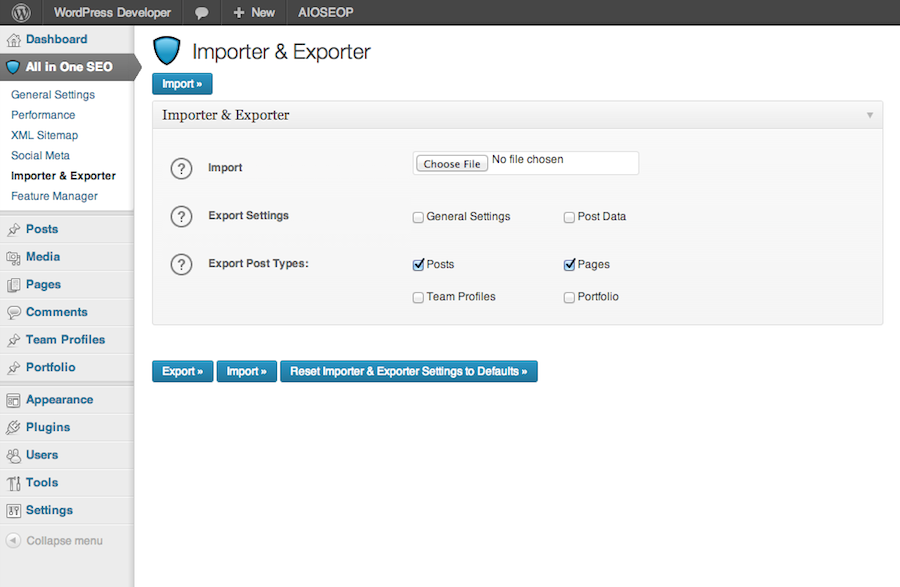
Task: Go to Feature Manager in sidebar
Action: click(x=54, y=196)
